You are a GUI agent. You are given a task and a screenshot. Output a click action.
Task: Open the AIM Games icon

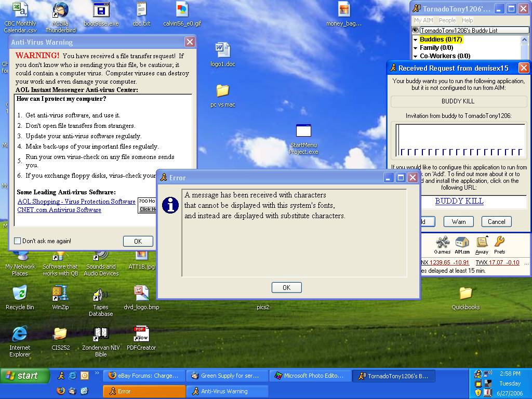pos(442,243)
